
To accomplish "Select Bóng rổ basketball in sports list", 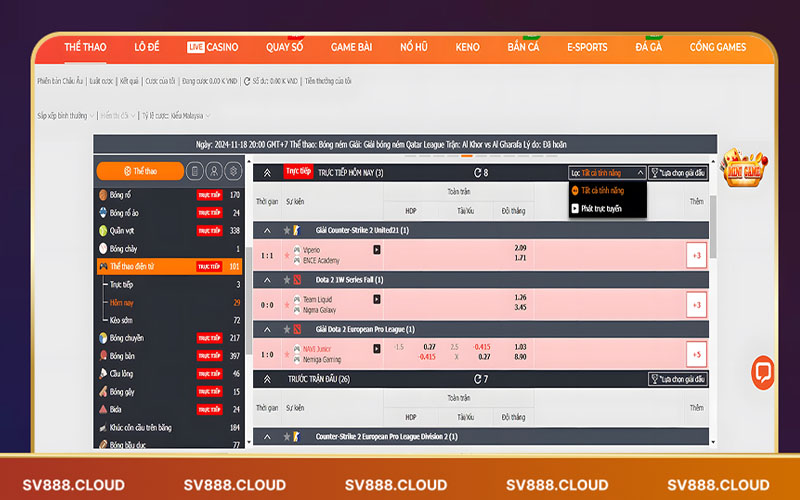I will coord(169,195).
